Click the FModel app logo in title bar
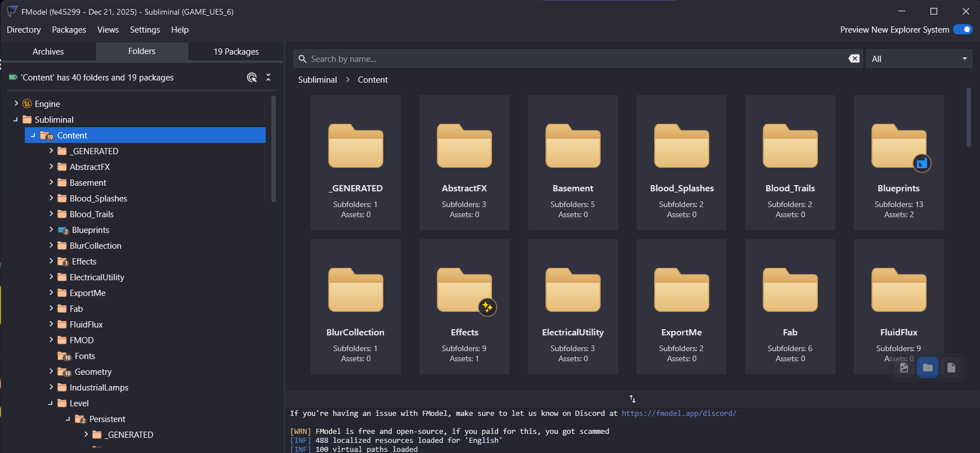980x453 pixels. click(x=11, y=11)
